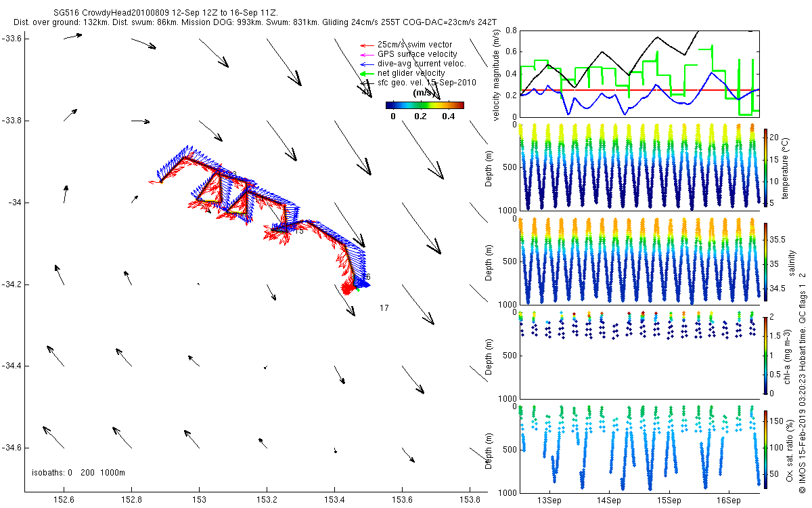Click longitude tick '153.6' on map axis
Viewport: 812px width, 508px height.
(x=402, y=500)
